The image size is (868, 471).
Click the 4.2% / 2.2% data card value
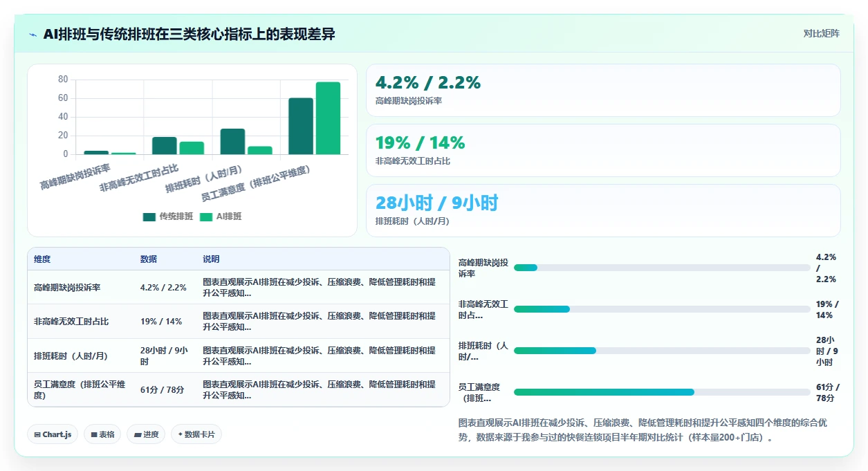pyautogui.click(x=428, y=82)
